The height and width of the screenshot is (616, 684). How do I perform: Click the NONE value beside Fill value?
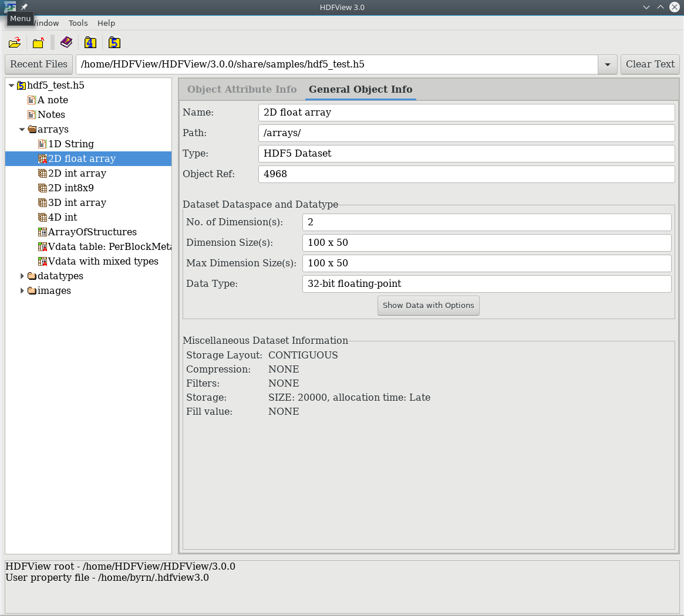(x=284, y=411)
